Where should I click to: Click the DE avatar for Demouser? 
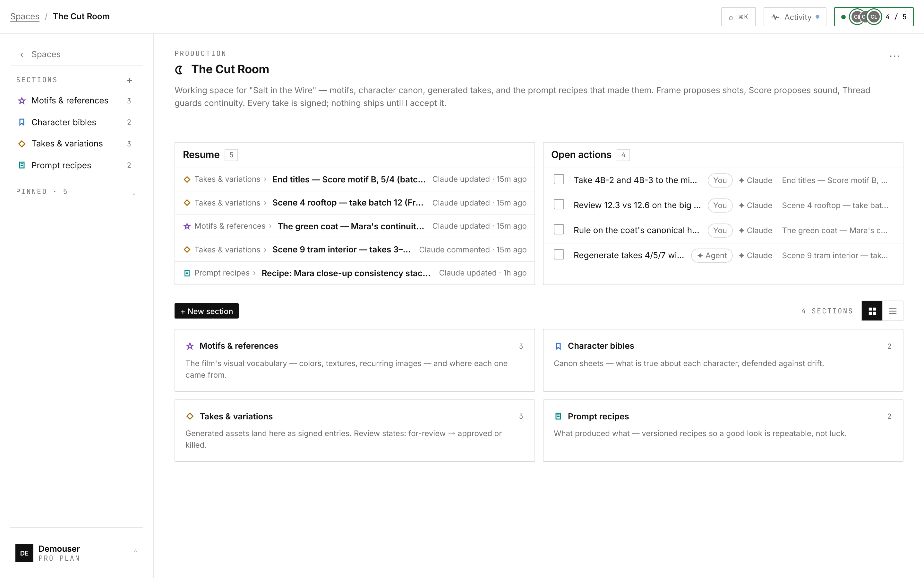pos(24,553)
